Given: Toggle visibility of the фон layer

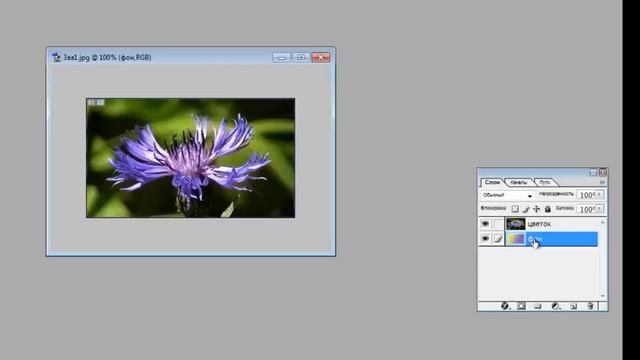Looking at the screenshot, I should pos(485,239).
